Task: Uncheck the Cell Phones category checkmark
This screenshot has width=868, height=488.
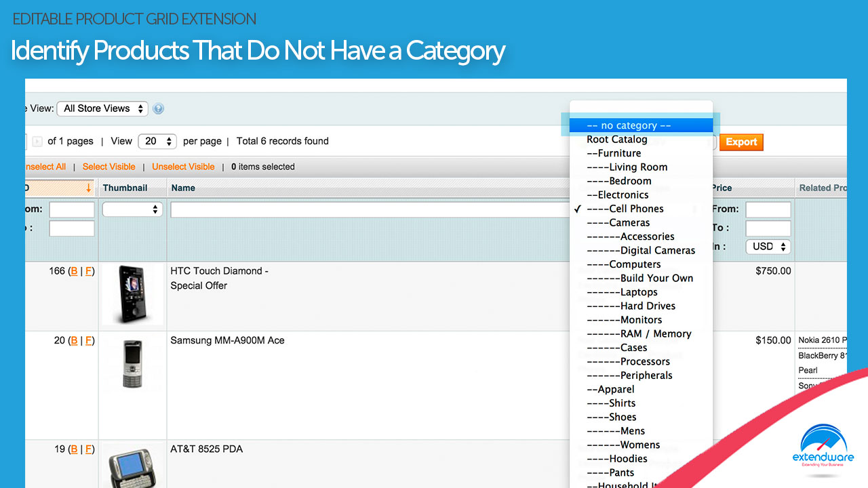Action: tap(577, 209)
